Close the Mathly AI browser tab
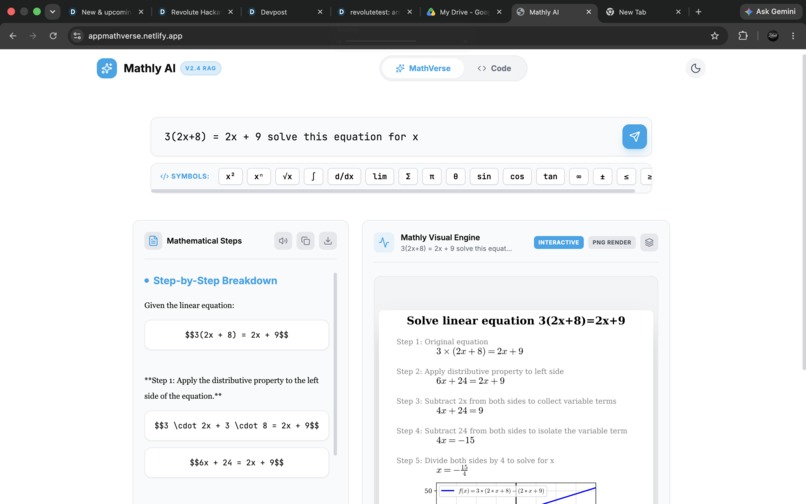 coord(589,12)
